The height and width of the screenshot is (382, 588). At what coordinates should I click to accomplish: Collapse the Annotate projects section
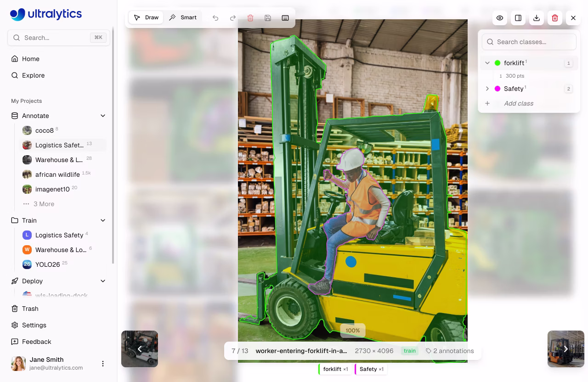click(x=103, y=116)
